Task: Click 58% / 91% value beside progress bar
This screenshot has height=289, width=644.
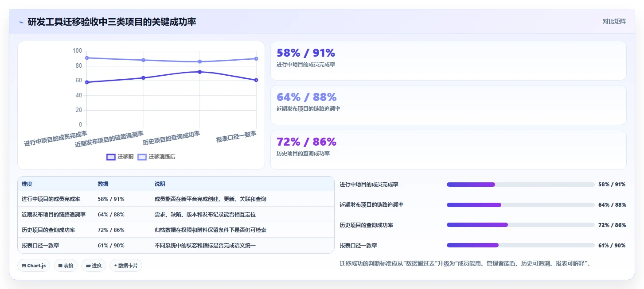Action: click(612, 185)
